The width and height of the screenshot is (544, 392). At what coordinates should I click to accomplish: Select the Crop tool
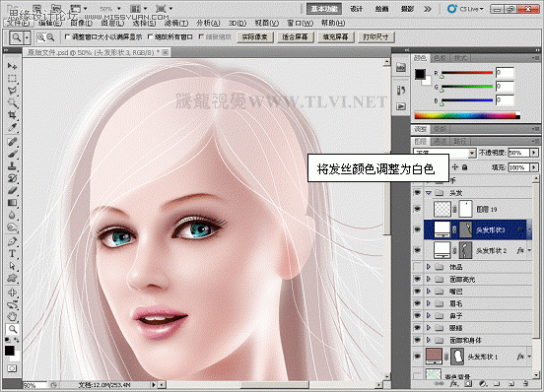[12, 114]
